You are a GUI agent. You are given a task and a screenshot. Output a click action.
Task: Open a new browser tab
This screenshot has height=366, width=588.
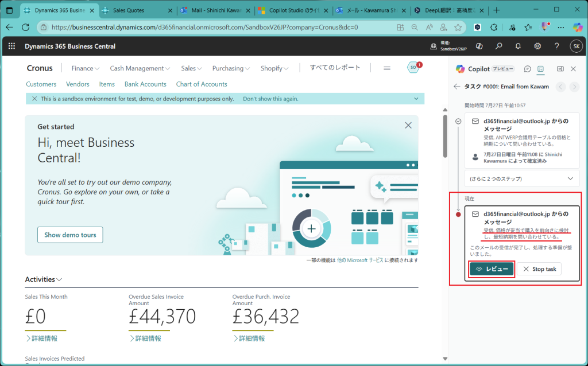tap(497, 10)
